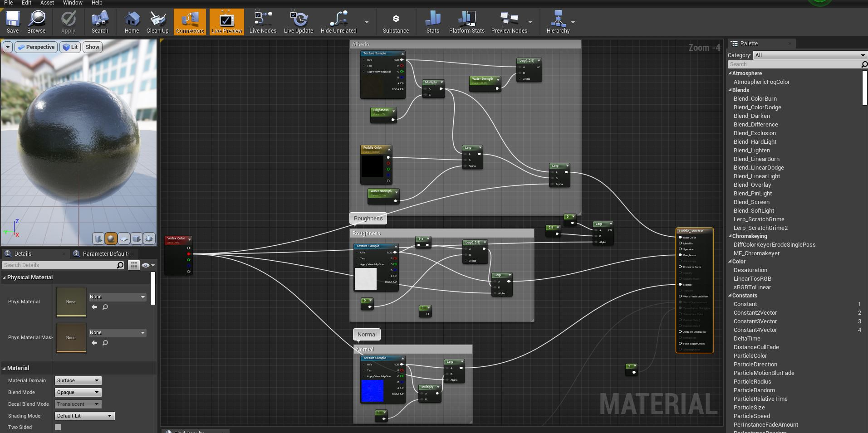Switch to the Details tab
The image size is (868, 433).
pyautogui.click(x=23, y=254)
